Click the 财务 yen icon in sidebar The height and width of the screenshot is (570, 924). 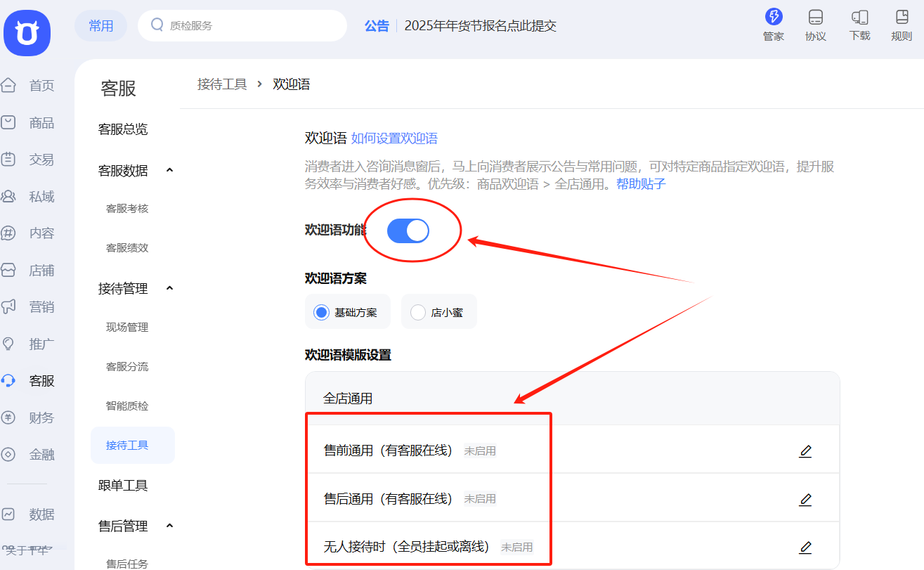pyautogui.click(x=8, y=417)
